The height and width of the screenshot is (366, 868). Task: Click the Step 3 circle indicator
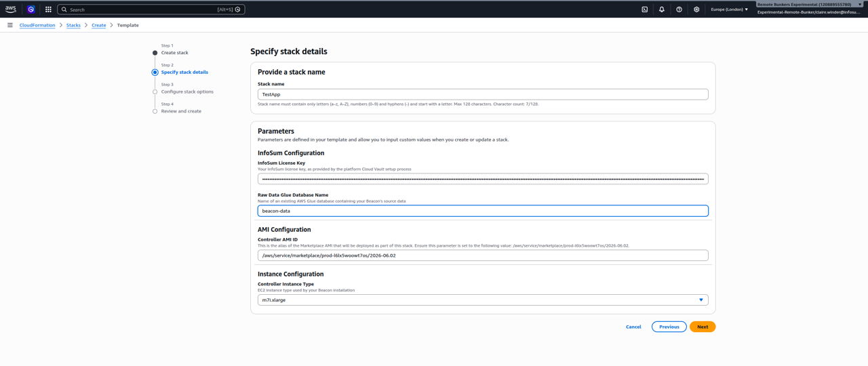click(155, 91)
